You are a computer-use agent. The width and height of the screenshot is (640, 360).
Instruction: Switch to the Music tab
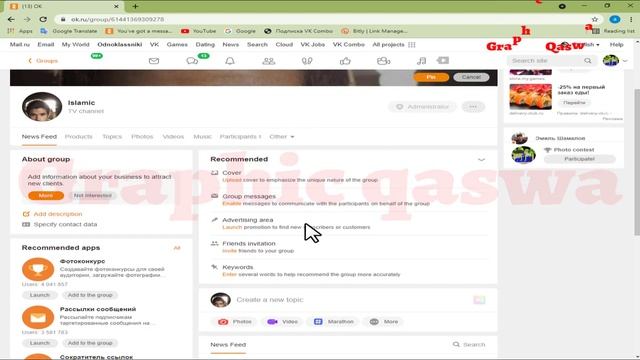coord(202,137)
